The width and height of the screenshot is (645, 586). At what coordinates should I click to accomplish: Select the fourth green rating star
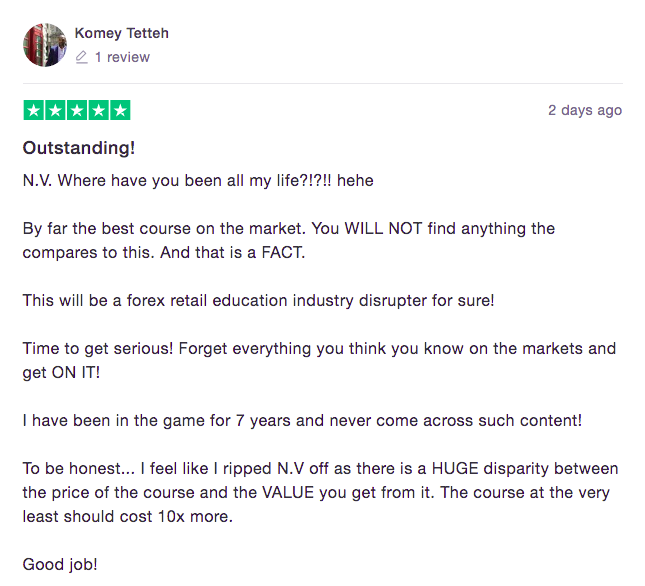(x=98, y=110)
